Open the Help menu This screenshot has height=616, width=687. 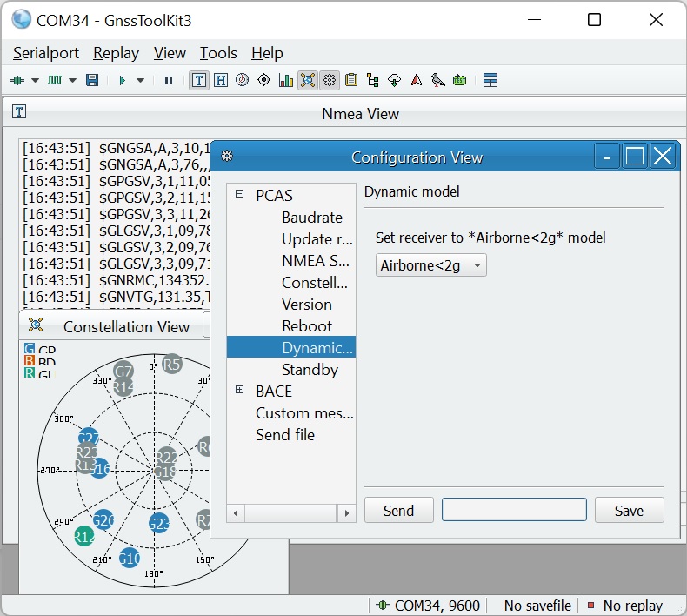[x=267, y=53]
